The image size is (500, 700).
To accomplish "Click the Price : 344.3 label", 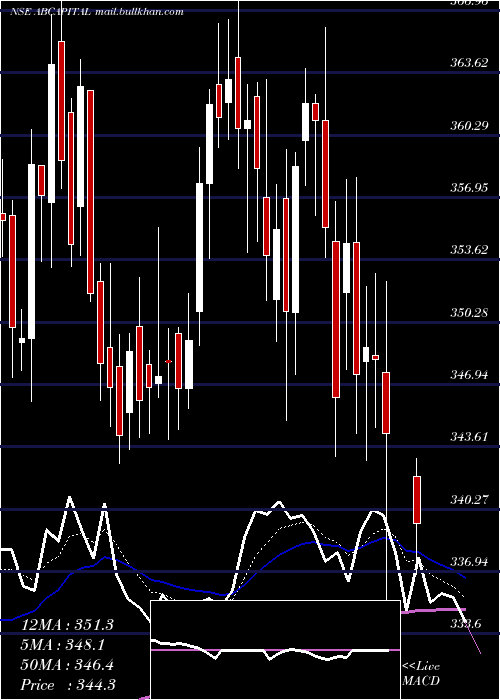I will (x=67, y=685).
